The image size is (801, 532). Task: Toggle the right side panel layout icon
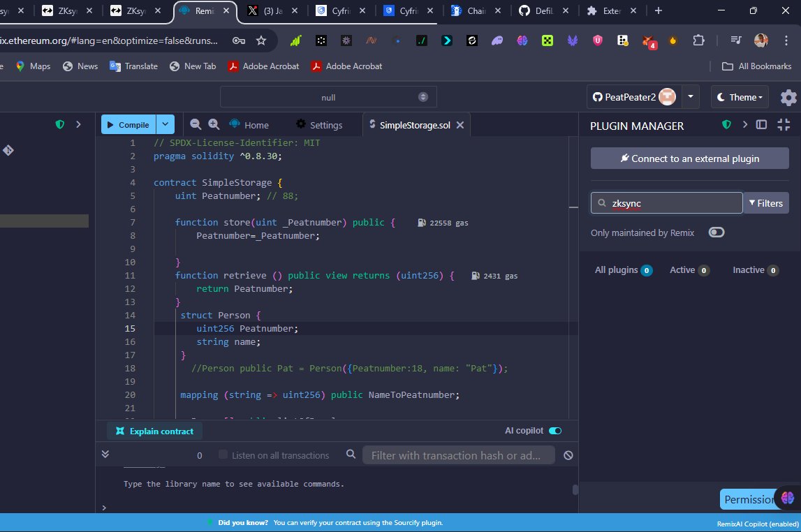coord(761,124)
